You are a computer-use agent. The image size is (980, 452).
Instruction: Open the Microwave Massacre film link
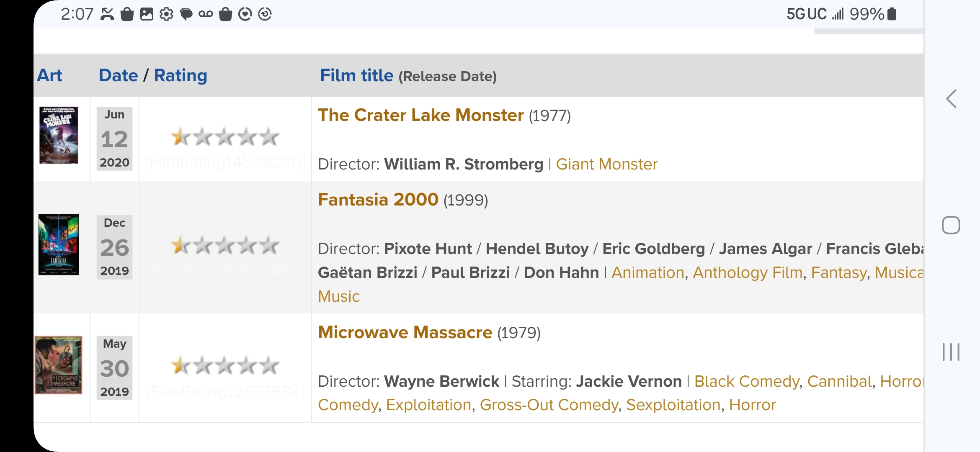[x=405, y=332]
